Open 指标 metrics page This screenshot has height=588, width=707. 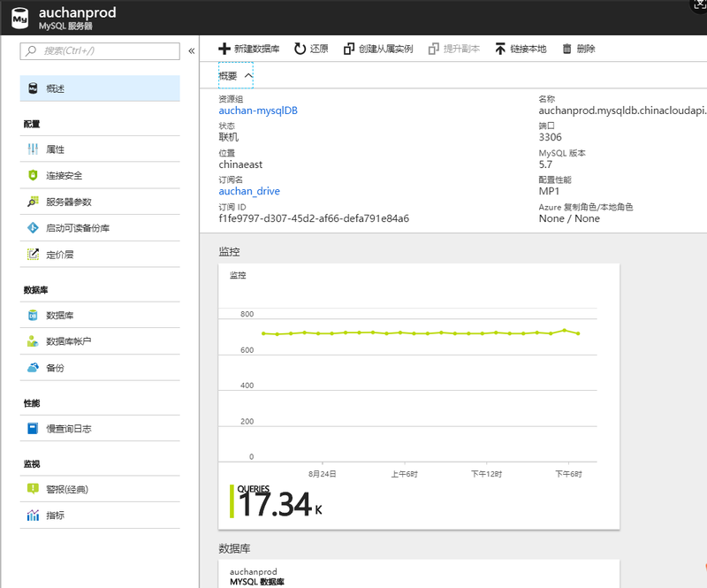[100, 515]
